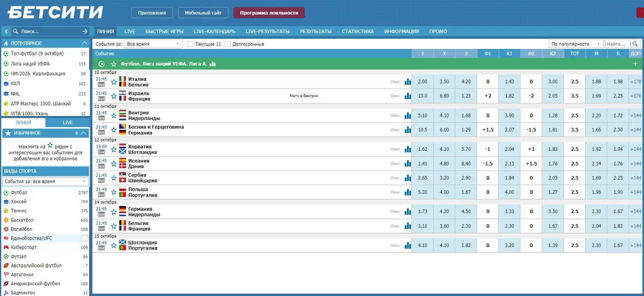Star the Италия vs Бельгия match as favorite
Viewport: 644px width, 296px height.
coord(114,82)
